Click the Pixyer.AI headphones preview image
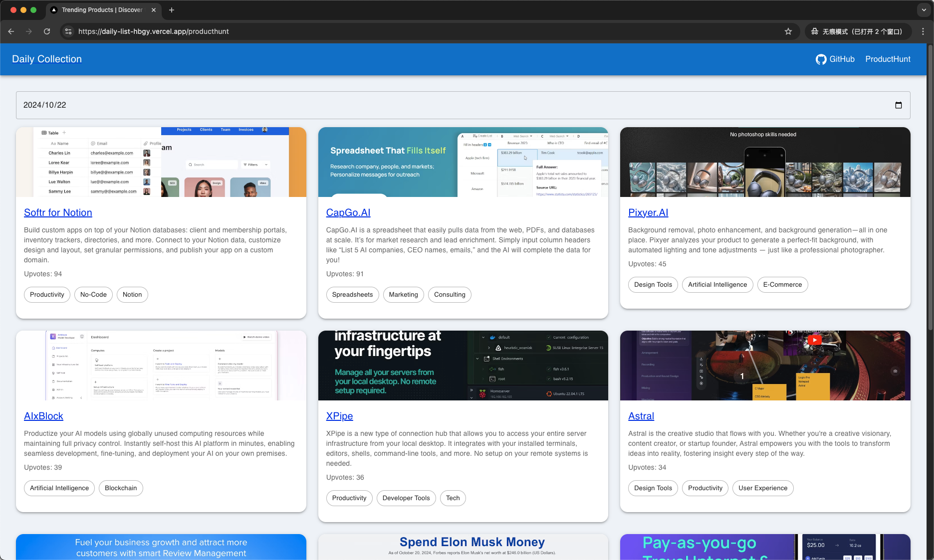The height and width of the screenshot is (560, 934). (x=765, y=162)
